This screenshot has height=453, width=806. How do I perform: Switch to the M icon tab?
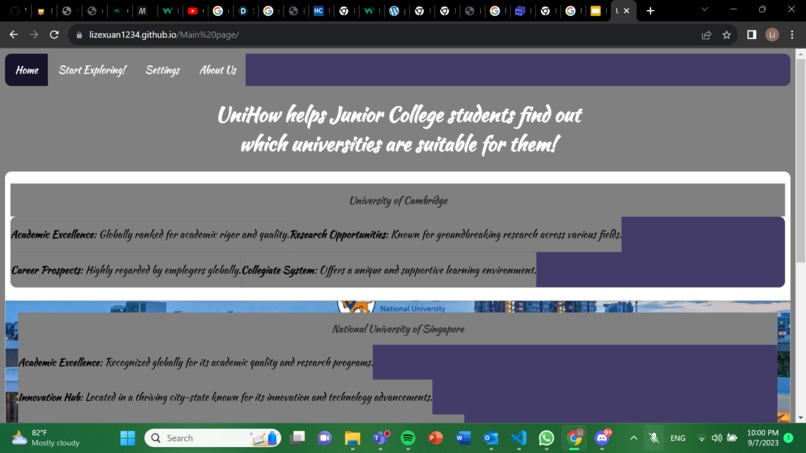142,11
